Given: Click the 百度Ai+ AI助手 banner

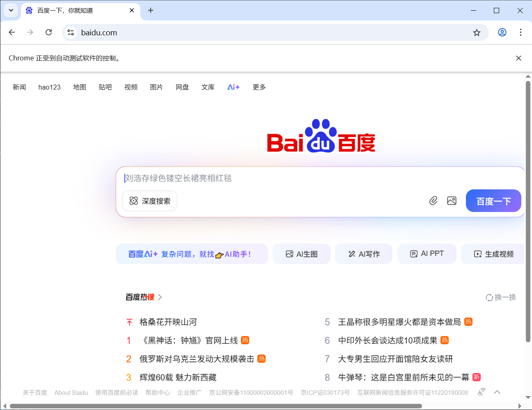Looking at the screenshot, I should coord(192,254).
